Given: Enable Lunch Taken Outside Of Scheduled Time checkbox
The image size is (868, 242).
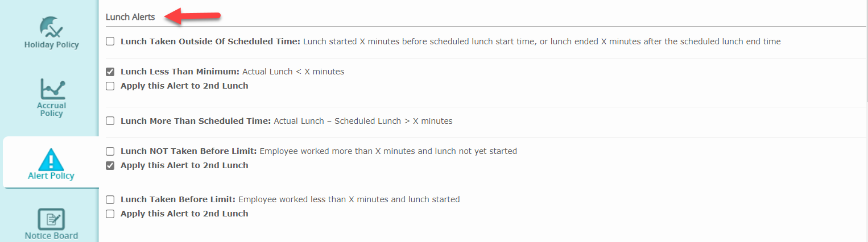Looking at the screenshot, I should coord(110,41).
